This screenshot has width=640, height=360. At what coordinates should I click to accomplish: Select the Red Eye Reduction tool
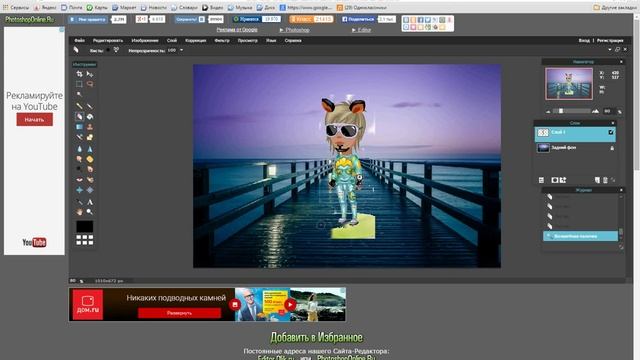tap(79, 180)
